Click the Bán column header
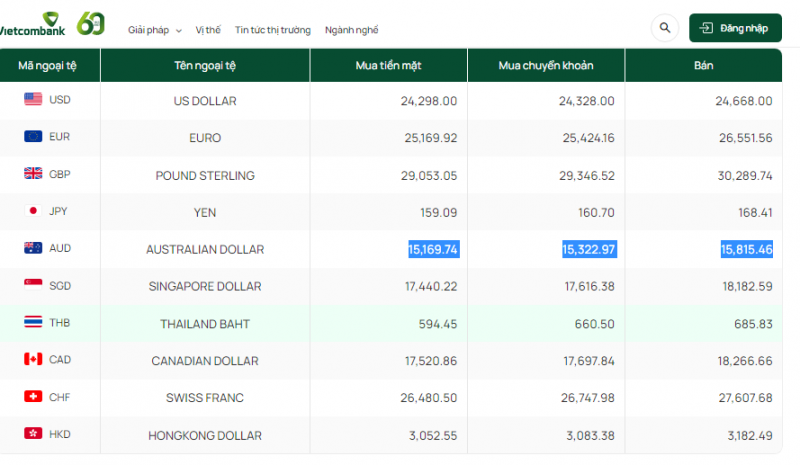800x465 pixels. tap(702, 66)
